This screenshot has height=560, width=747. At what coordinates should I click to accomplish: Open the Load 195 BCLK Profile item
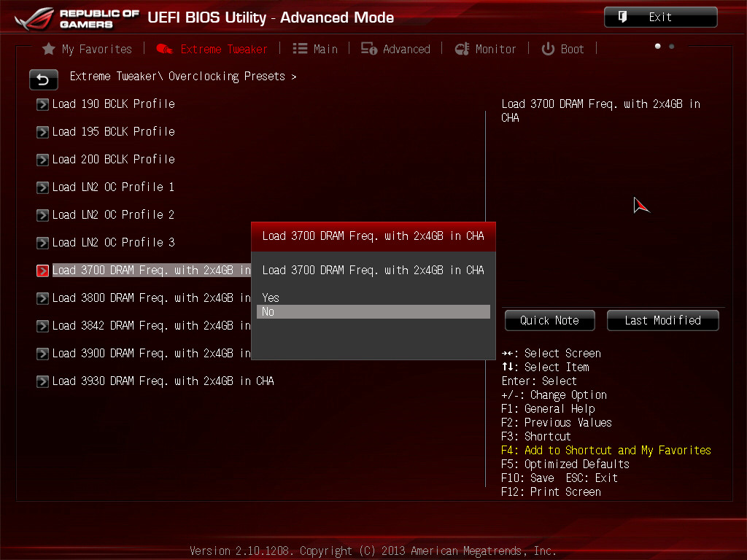coord(113,132)
